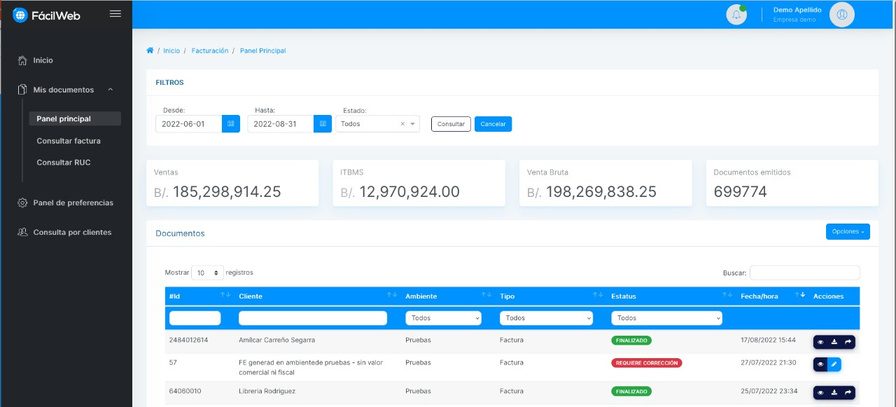896x407 pixels.
Task: Open the Opciones dropdown button
Action: coord(847,232)
